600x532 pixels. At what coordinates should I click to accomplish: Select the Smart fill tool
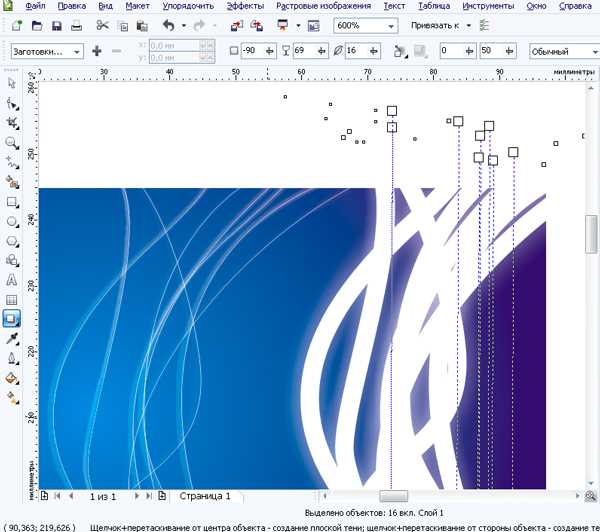click(12, 183)
